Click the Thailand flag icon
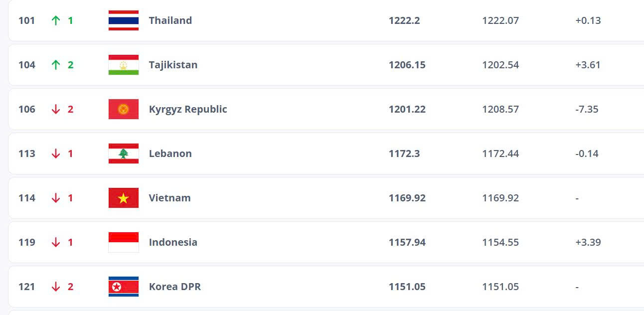The width and height of the screenshot is (644, 315). click(x=124, y=20)
